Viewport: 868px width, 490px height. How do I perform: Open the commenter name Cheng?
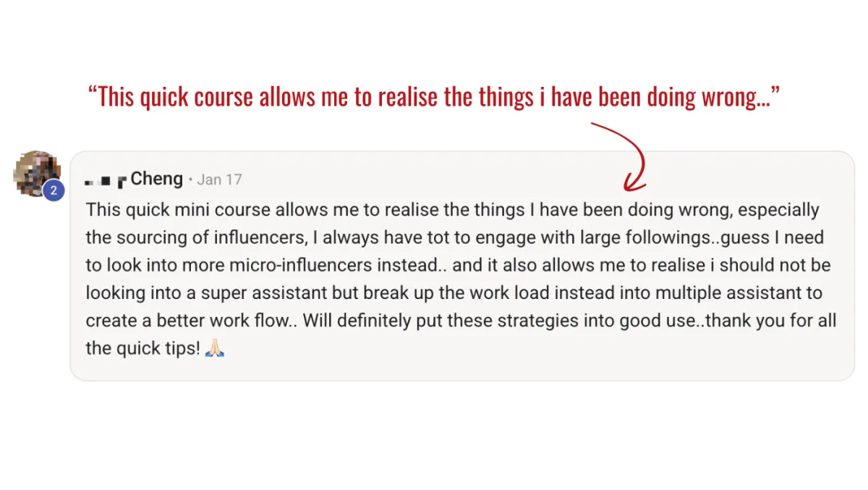point(157,179)
